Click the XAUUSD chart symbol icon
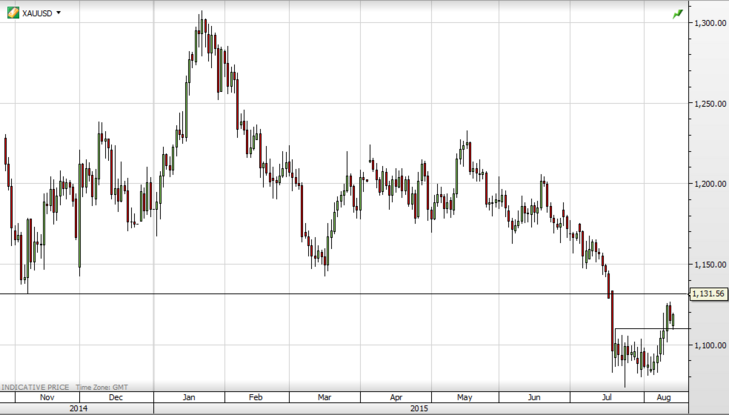This screenshot has height=415, width=729. click(x=12, y=13)
